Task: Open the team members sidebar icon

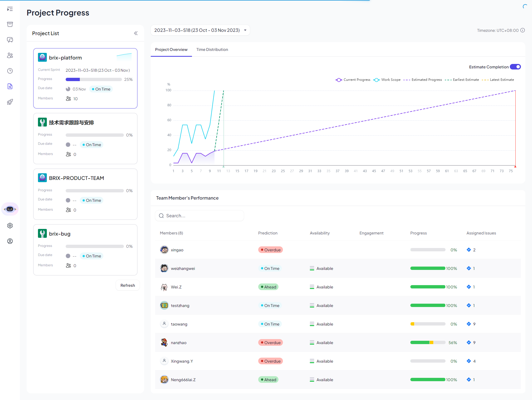Action: [x=10, y=55]
